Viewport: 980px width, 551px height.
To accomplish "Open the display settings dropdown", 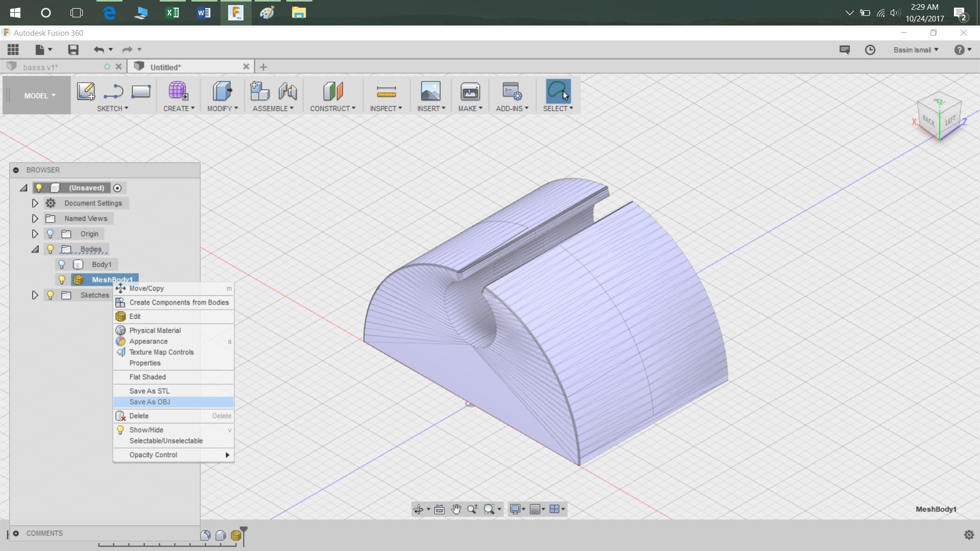I will [x=518, y=509].
